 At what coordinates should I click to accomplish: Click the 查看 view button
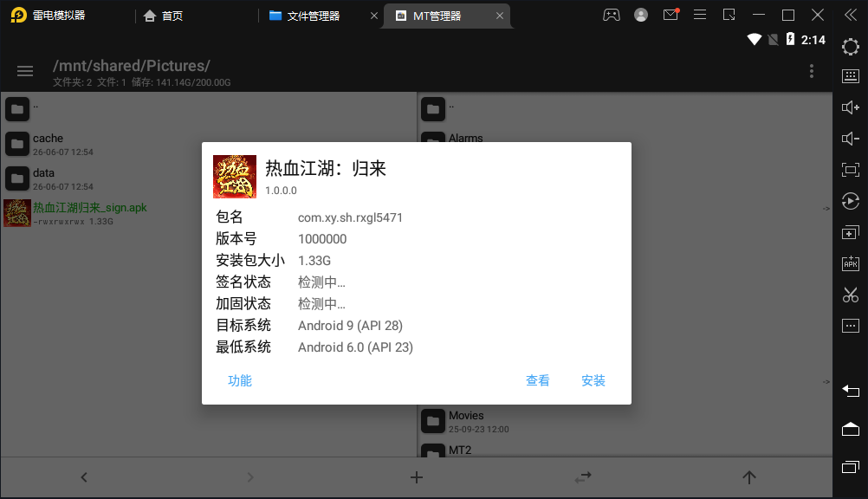point(537,380)
